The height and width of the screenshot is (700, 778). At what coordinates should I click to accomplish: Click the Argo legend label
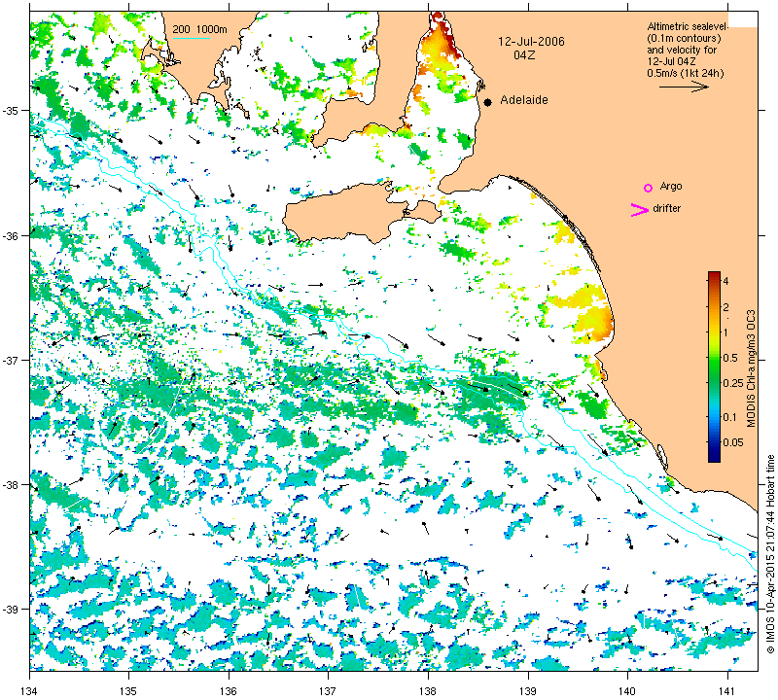pyautogui.click(x=671, y=186)
